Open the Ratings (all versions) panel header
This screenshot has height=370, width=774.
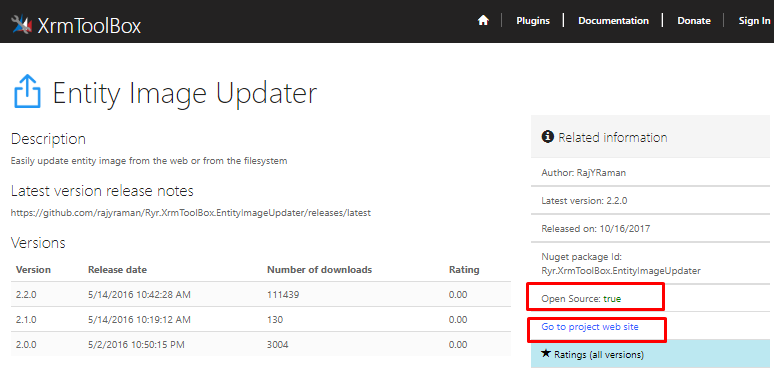click(650, 354)
